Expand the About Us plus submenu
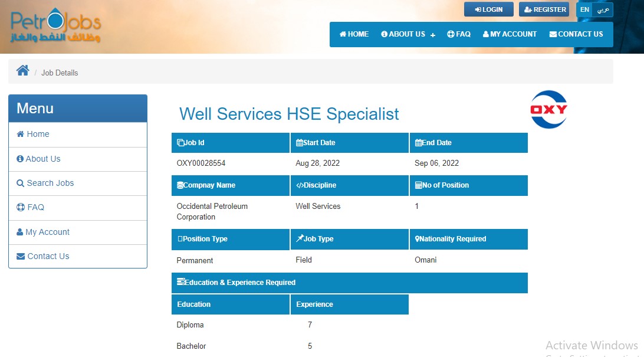 (432, 35)
